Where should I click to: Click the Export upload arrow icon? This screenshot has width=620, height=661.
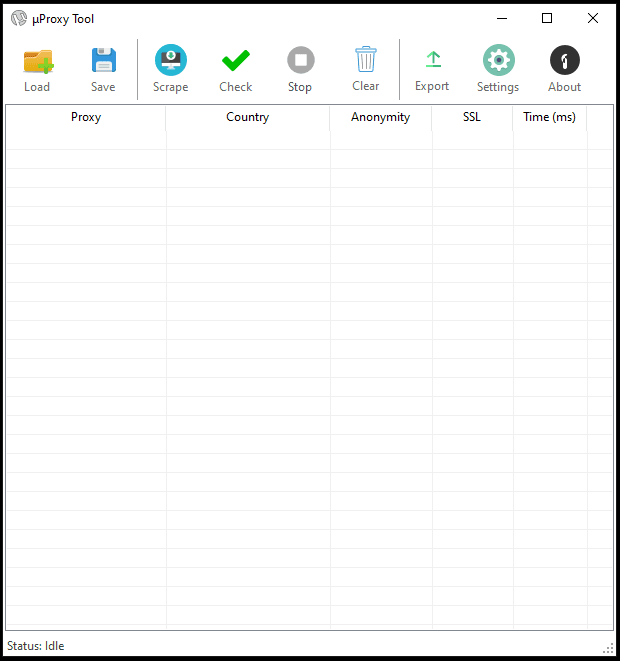(x=433, y=59)
